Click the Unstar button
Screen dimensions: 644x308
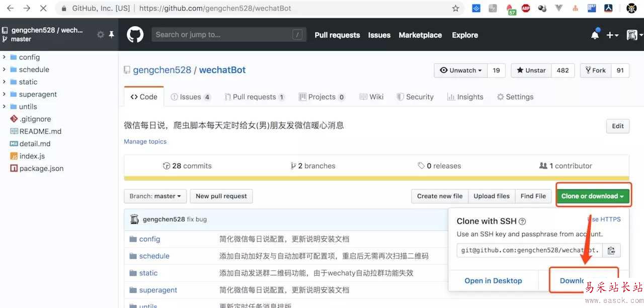click(531, 70)
